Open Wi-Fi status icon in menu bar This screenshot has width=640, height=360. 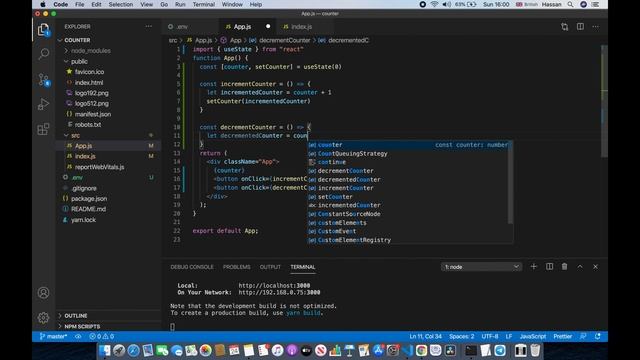coord(434,4)
